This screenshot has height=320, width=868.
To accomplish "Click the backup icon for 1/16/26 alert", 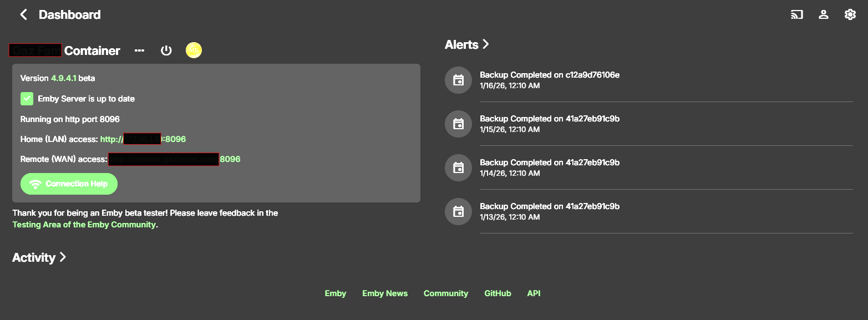I will tap(458, 80).
